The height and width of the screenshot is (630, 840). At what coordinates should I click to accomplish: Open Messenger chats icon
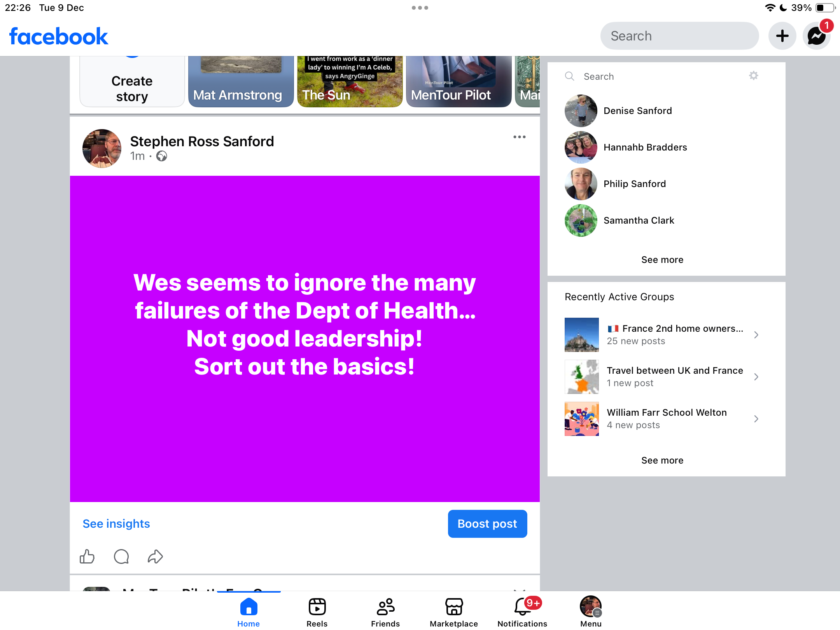[x=817, y=36]
